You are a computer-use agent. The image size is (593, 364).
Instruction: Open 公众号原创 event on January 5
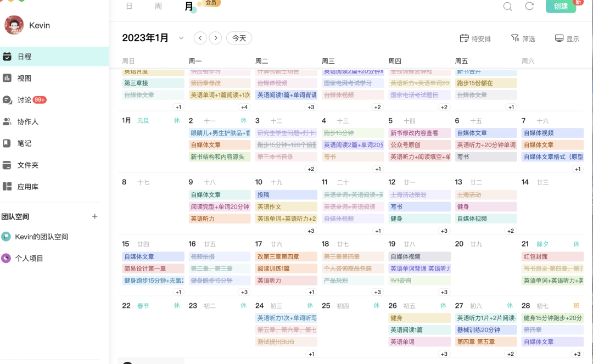click(x=419, y=145)
